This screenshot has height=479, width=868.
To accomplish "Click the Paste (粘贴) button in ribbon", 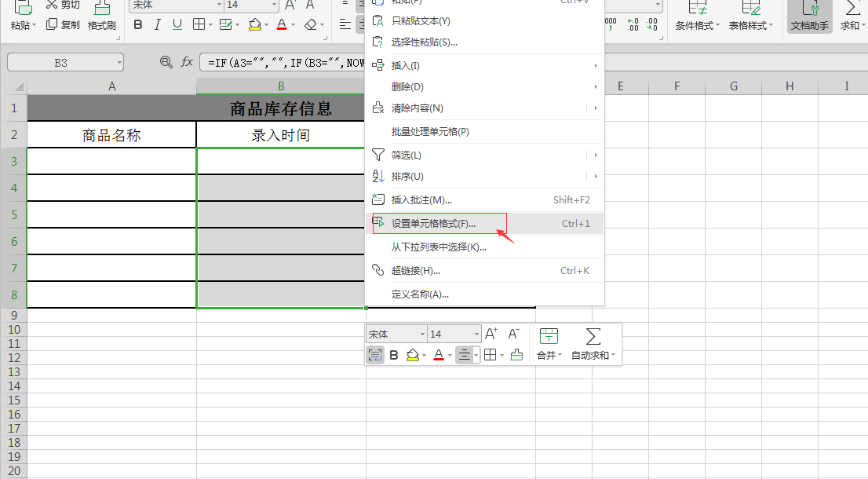I will (23, 16).
